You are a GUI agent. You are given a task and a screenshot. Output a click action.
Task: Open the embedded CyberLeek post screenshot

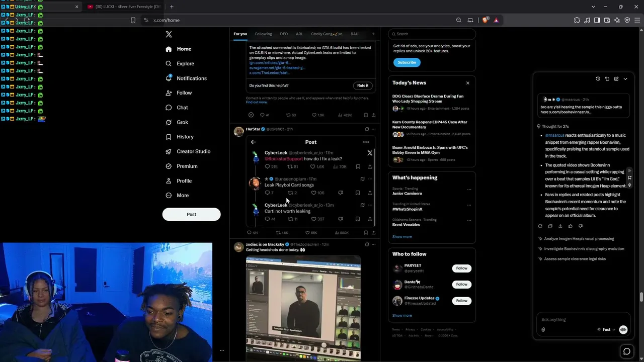[x=311, y=181]
